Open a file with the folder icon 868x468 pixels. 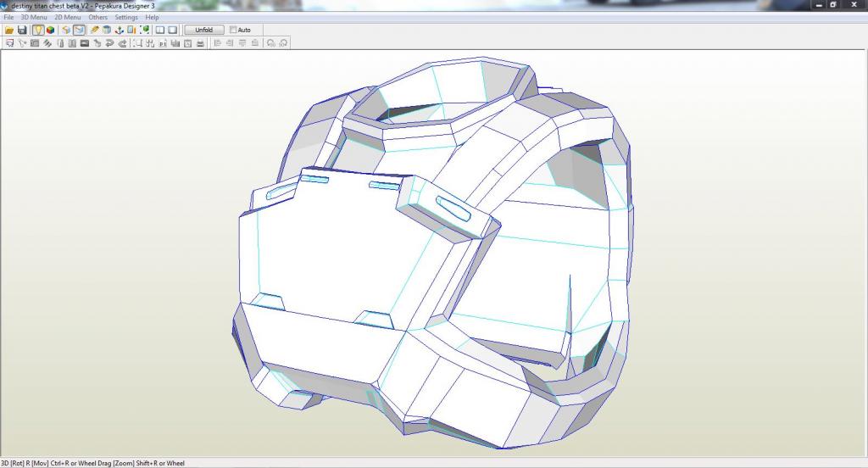9,30
